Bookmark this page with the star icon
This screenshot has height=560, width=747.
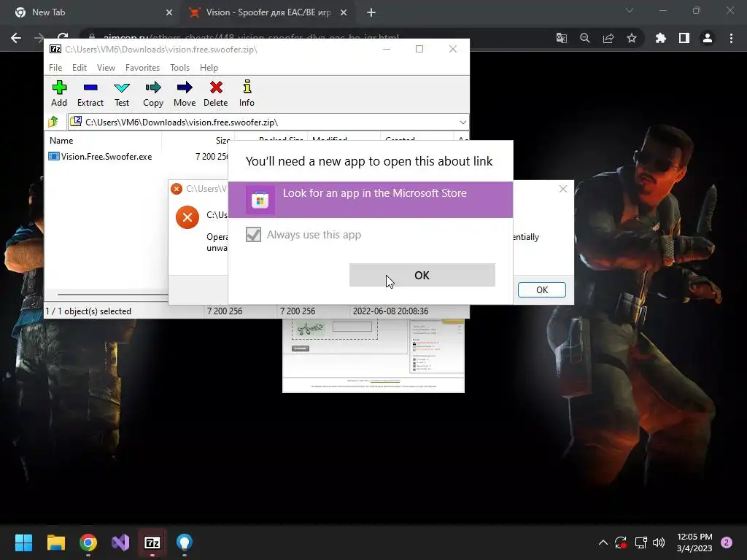[632, 38]
